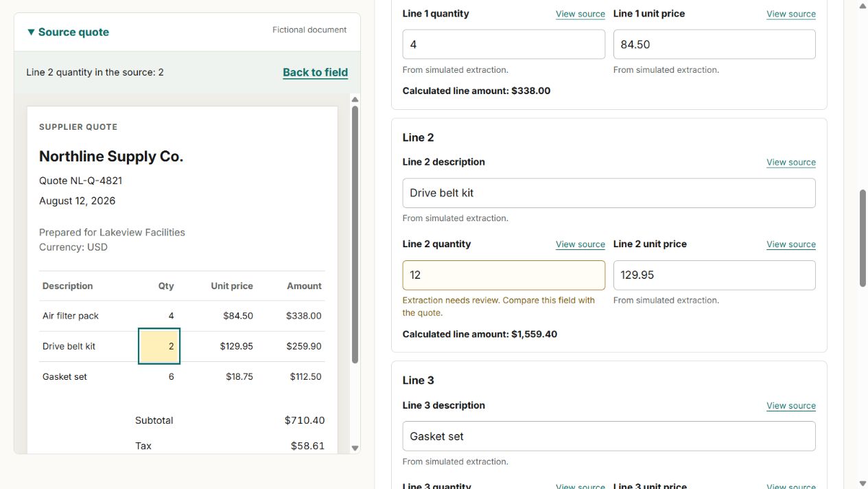Click the source quote scrollbar thumb
The image size is (868, 489).
point(355,234)
